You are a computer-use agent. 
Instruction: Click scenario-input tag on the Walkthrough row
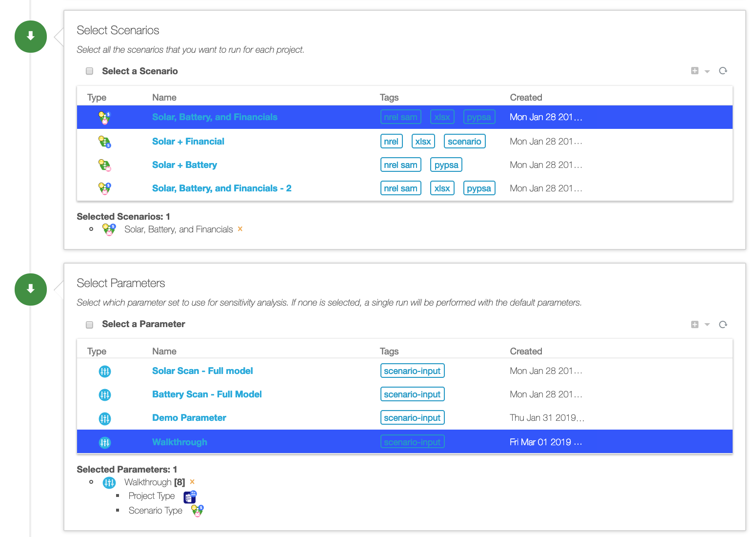click(x=412, y=442)
